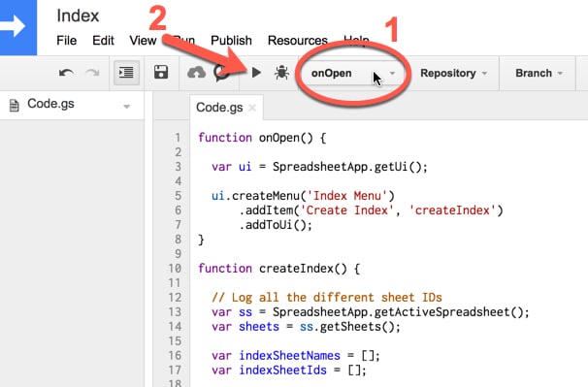
Task: Click the 'Index Menu' string on line 5
Action: point(346,196)
